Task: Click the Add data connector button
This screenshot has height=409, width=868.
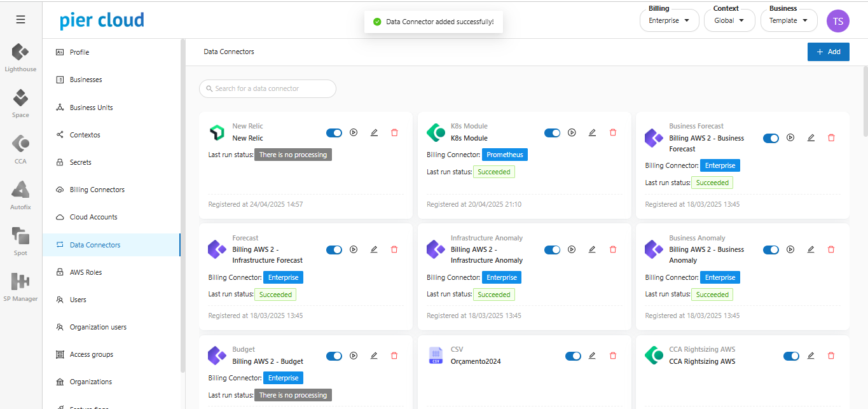Action: pos(828,52)
